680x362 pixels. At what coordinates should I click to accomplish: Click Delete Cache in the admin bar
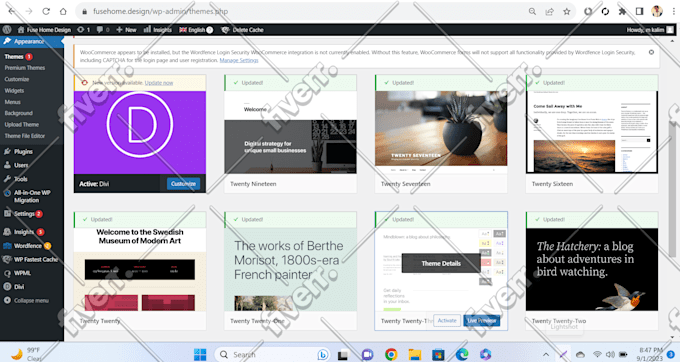(x=242, y=29)
